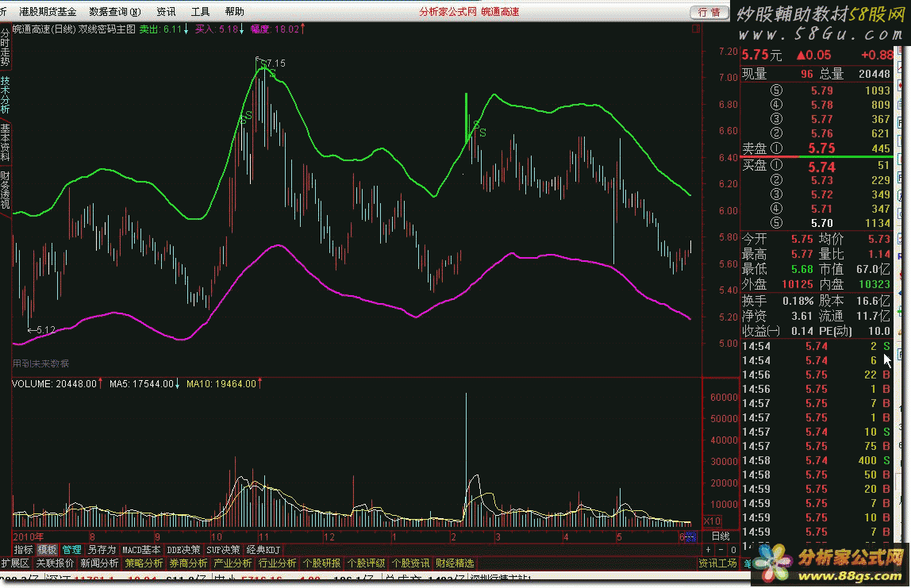
Task: Select the 指标 tab below the chart
Action: coord(23,550)
